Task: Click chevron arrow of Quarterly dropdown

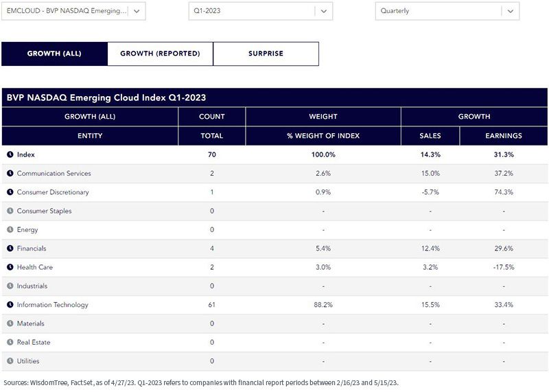Action: [511, 11]
